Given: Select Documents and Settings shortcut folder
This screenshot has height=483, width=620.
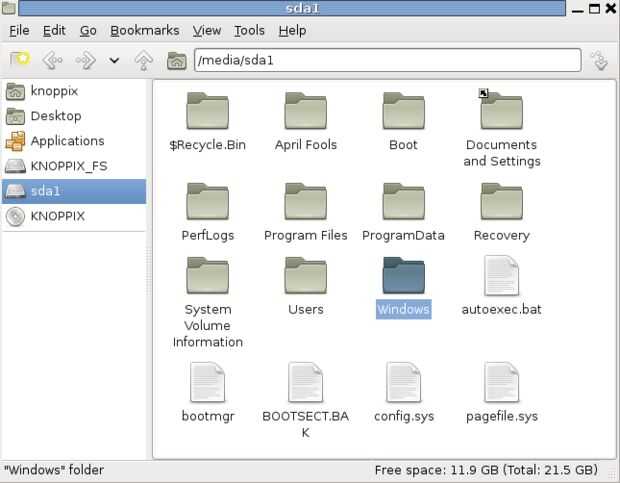Looking at the screenshot, I should coord(501,110).
